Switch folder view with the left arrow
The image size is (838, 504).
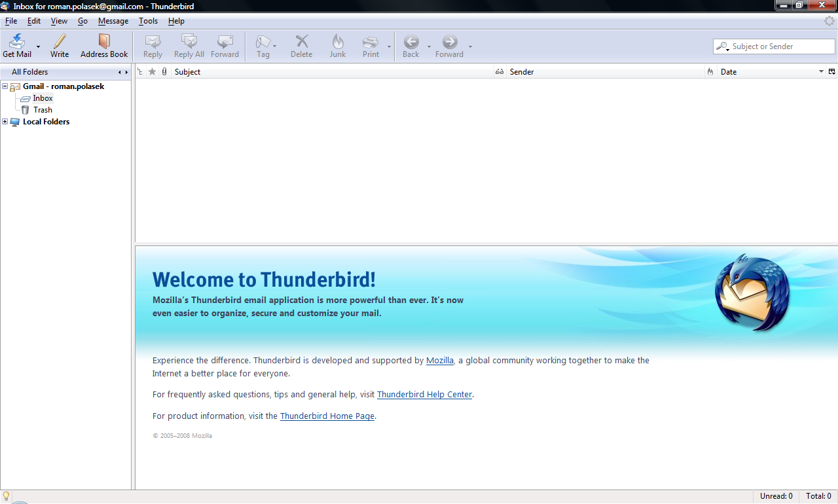[119, 72]
